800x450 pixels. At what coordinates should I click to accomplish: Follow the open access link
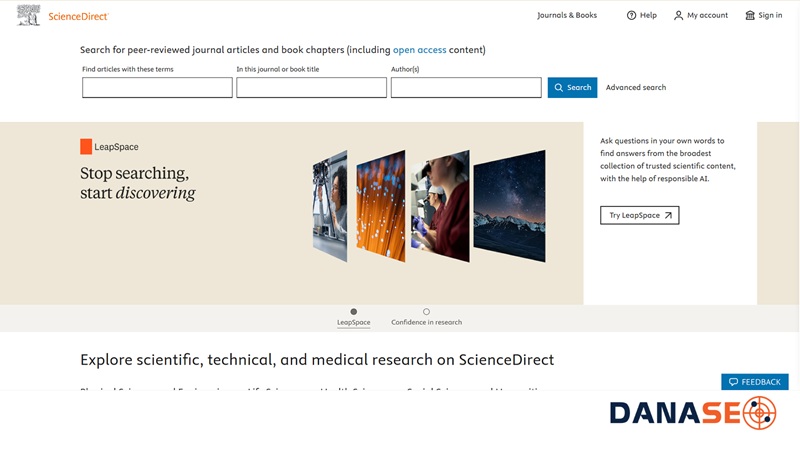coord(419,50)
